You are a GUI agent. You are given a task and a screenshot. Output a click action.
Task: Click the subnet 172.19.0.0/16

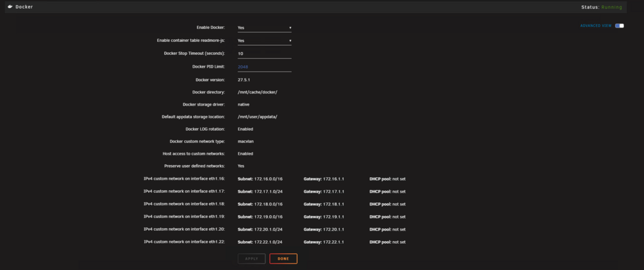click(268, 217)
